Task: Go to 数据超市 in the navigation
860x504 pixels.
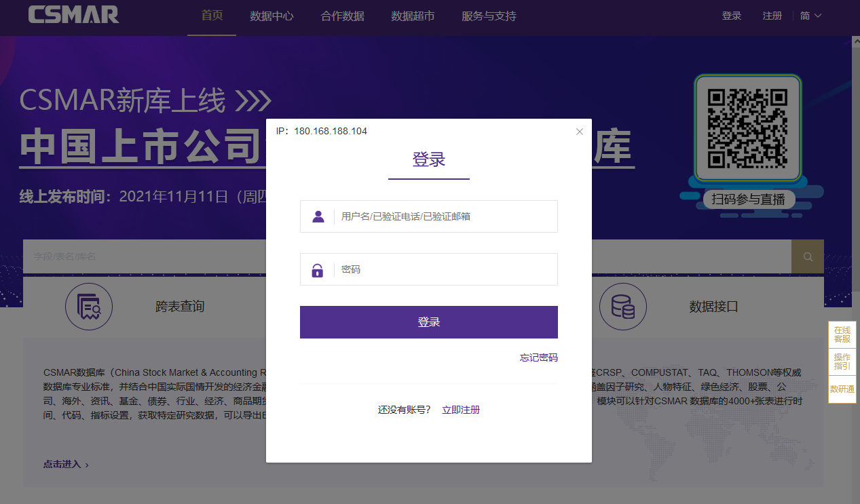Action: coord(413,16)
